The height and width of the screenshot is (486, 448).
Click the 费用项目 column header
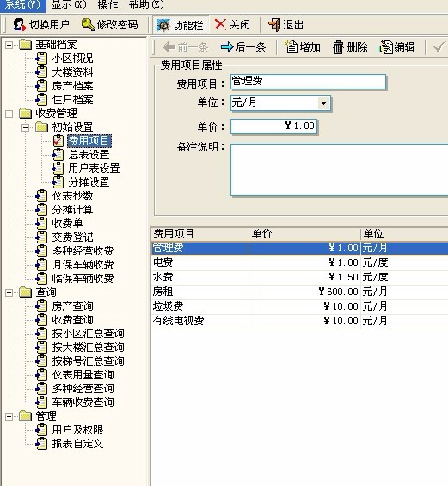200,234
